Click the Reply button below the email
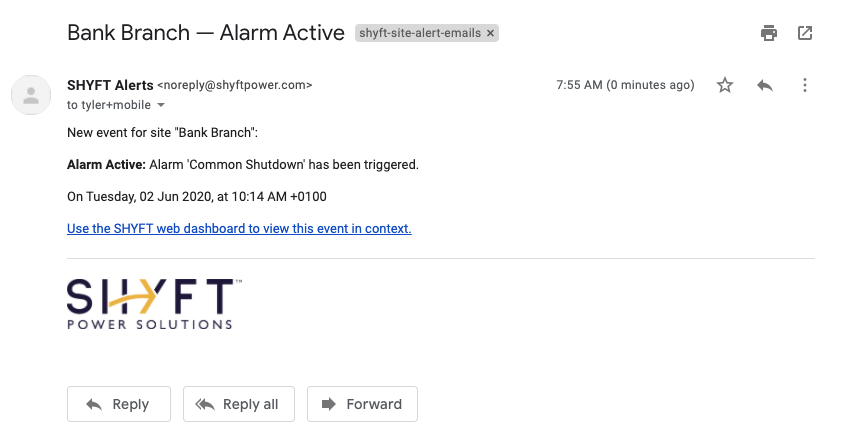This screenshot has height=435, width=844. click(119, 404)
